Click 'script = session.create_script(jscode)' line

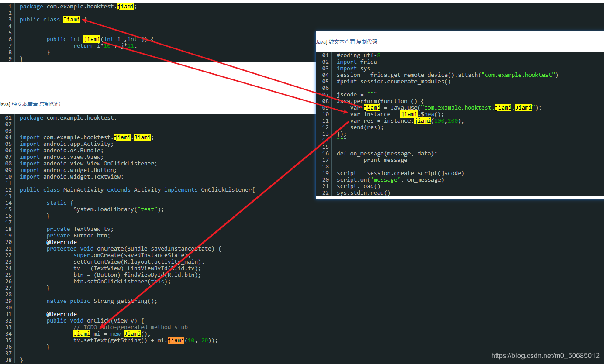400,173
